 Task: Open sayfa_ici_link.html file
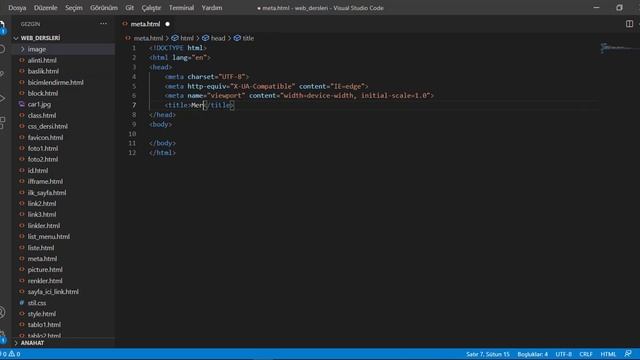[53, 291]
